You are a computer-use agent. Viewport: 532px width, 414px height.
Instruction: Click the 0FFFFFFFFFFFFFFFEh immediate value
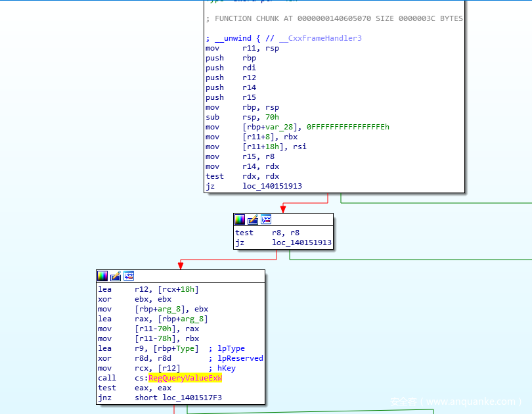point(347,127)
